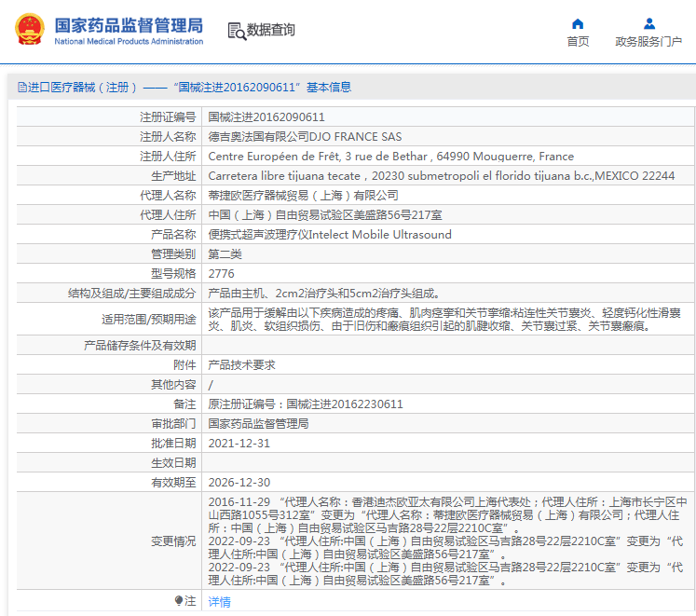The width and height of the screenshot is (696, 616).
Task: Click the document icon before 进口医疗器械
Action: coord(21,87)
